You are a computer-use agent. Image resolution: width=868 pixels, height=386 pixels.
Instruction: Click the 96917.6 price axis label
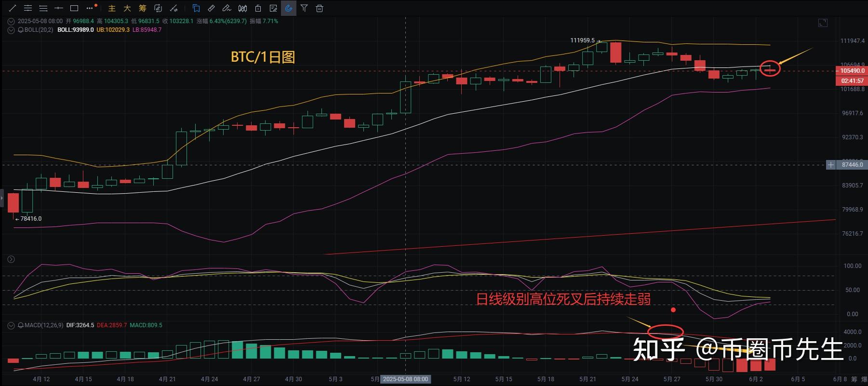(x=853, y=113)
